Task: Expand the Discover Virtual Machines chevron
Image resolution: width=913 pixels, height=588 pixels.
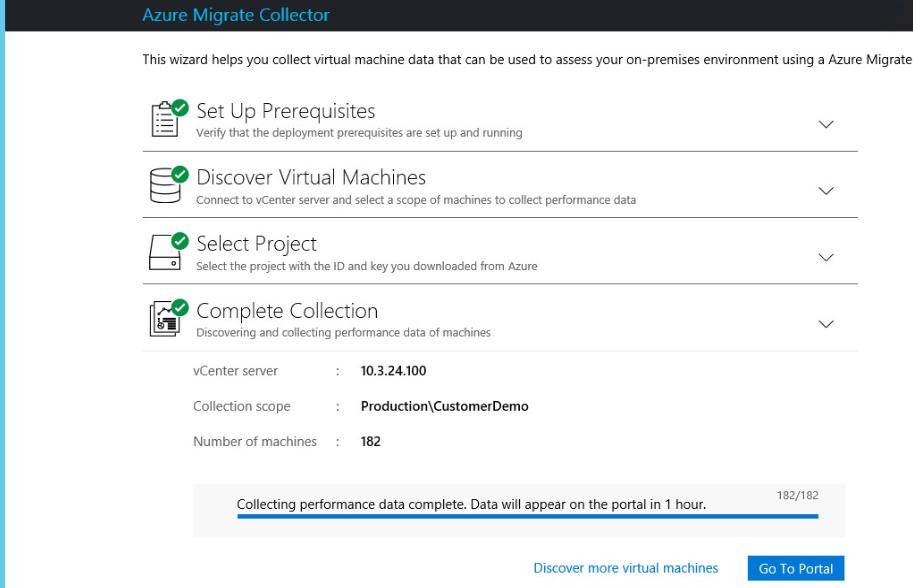Action: click(x=826, y=191)
